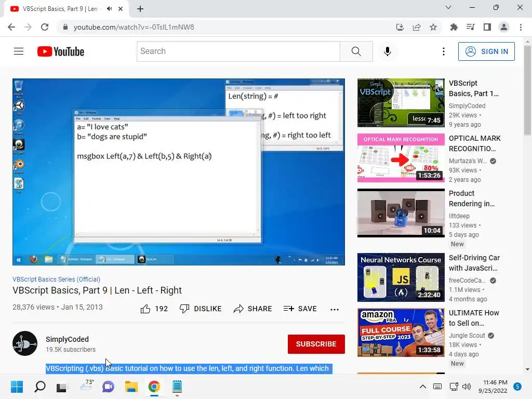Open YouTube settings three-dot menu
This screenshot has width=532, height=399.
click(x=444, y=51)
